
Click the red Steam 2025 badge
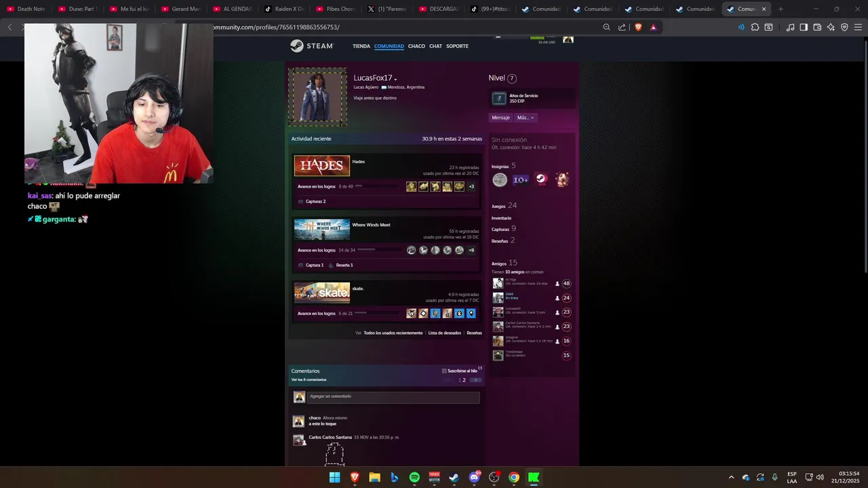point(541,180)
